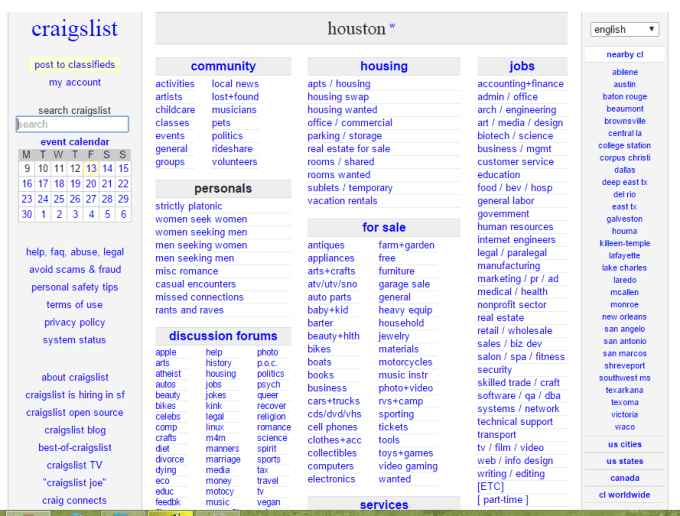Open apts / housing listings

click(339, 84)
